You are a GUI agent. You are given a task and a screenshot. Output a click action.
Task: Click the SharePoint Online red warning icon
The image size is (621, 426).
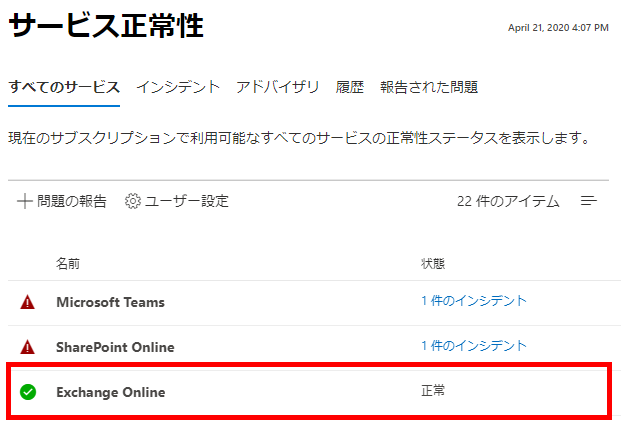(27, 347)
